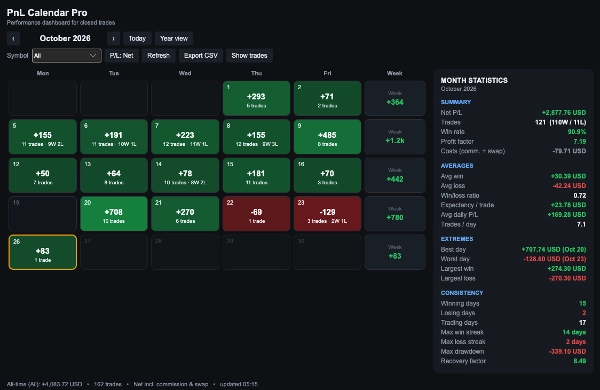Screen dimensions: 600x390
Task: Select October 1 cell showing +293
Action: click(x=256, y=98)
